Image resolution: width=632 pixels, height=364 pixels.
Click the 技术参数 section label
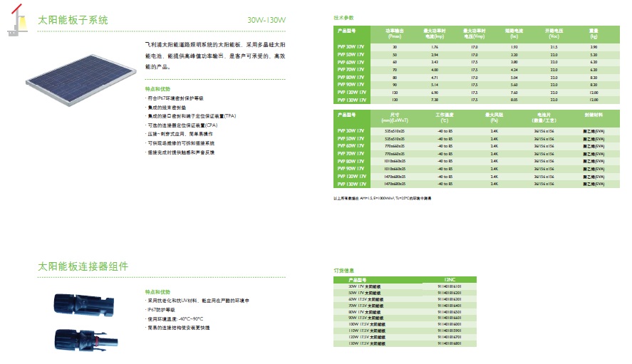pyautogui.click(x=343, y=18)
